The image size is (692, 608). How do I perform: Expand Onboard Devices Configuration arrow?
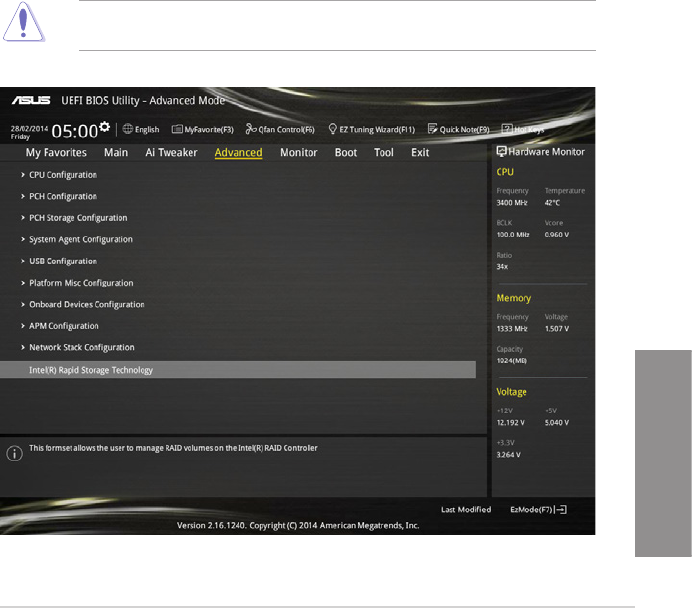pos(23,304)
